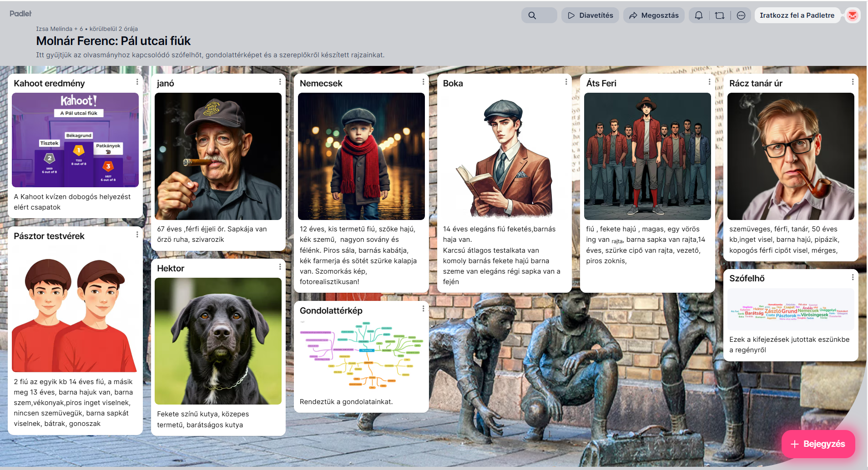Open the Szófelhő post options menu
The image size is (868, 470).
(x=853, y=277)
